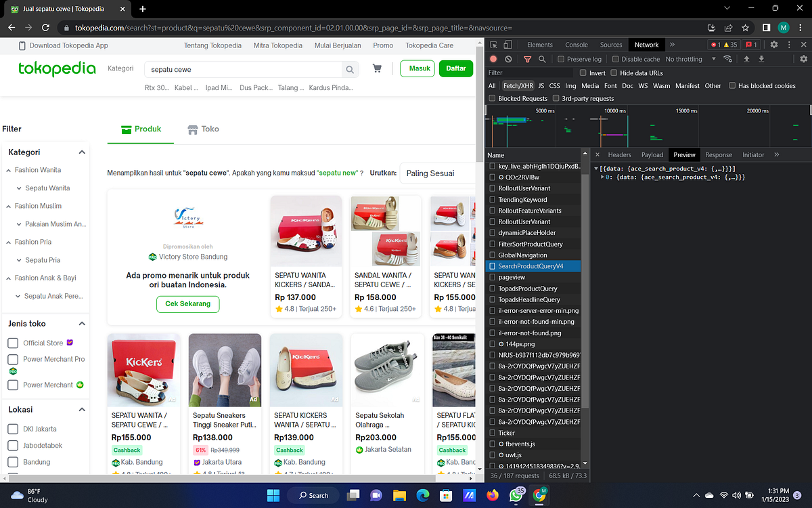Open the Toko results tab
Screen dimensions: 812x508
[203, 129]
